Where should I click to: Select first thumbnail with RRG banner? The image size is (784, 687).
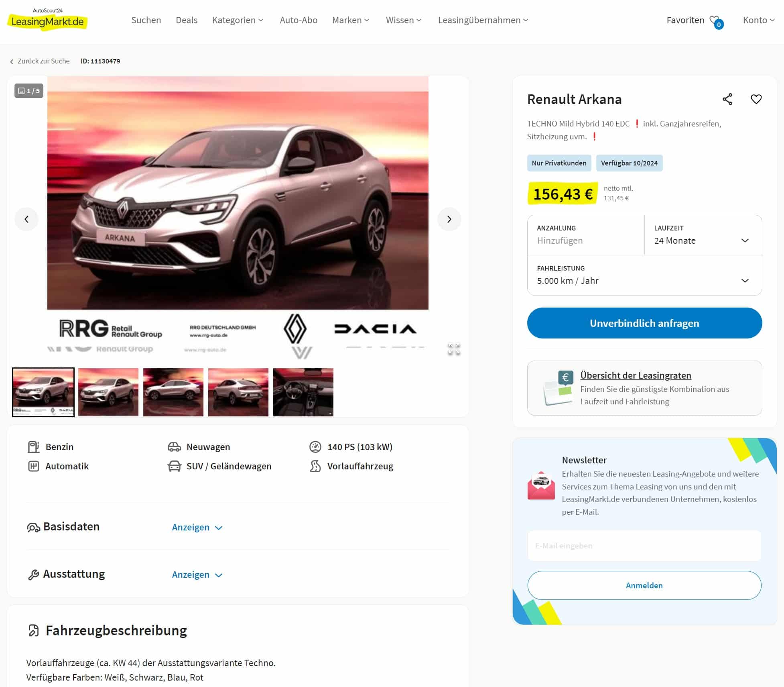tap(43, 392)
